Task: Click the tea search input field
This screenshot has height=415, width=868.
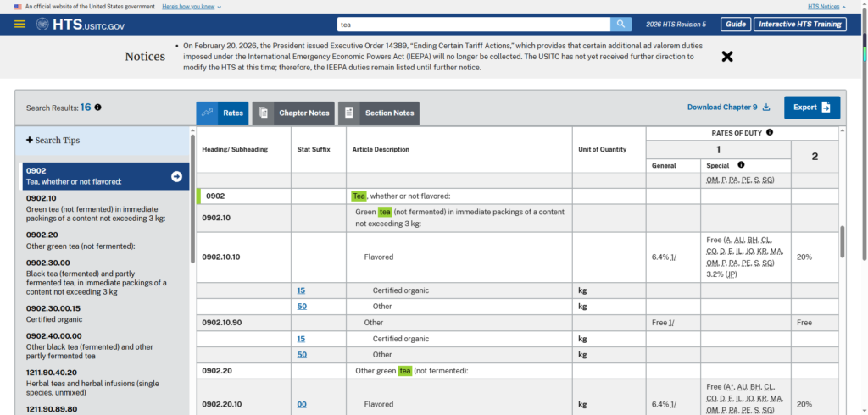Action: click(473, 25)
